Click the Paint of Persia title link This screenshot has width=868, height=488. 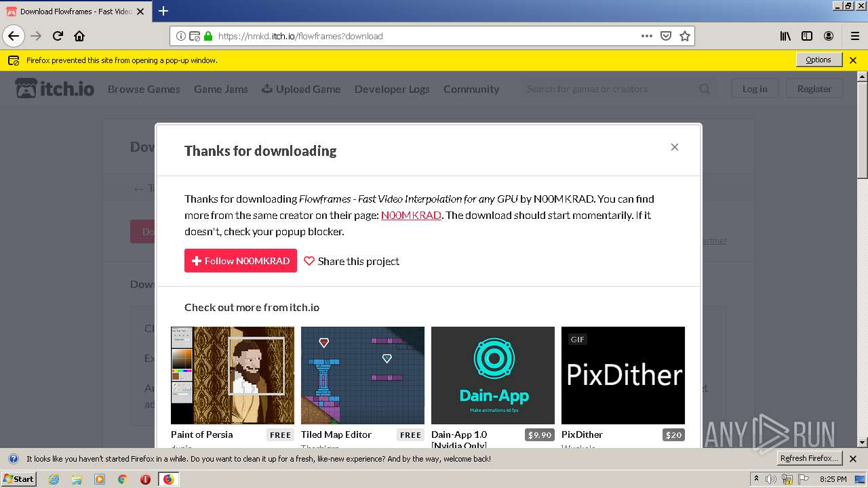click(x=201, y=434)
